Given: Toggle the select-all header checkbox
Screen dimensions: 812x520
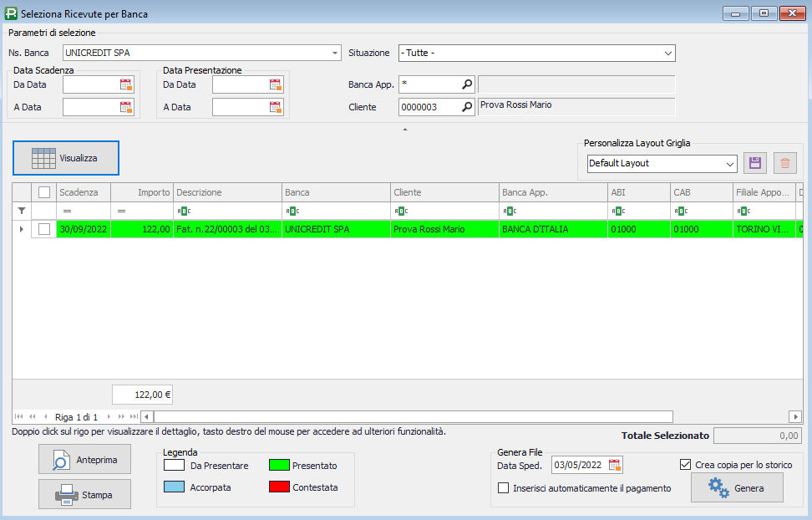Looking at the screenshot, I should (x=44, y=192).
